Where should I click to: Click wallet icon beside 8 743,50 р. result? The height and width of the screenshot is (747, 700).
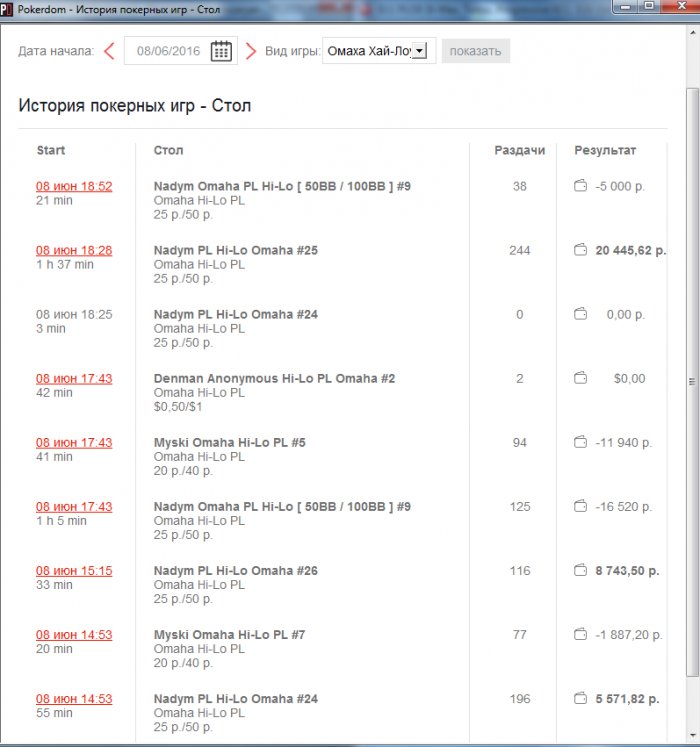(x=580, y=570)
